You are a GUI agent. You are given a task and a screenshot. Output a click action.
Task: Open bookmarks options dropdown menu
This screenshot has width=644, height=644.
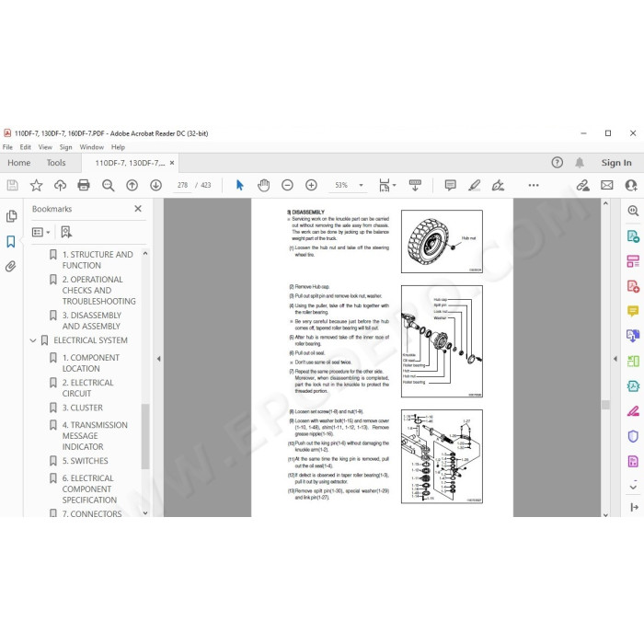pyautogui.click(x=40, y=233)
